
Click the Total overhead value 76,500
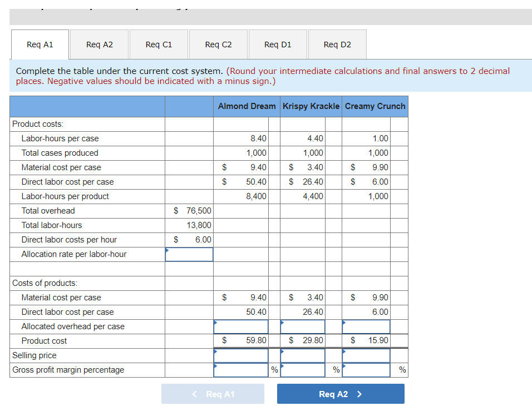pos(199,211)
